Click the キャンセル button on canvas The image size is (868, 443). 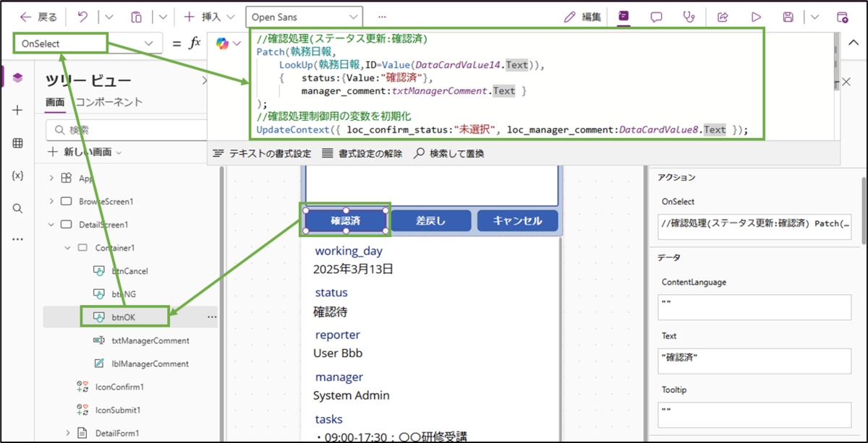pyautogui.click(x=517, y=220)
